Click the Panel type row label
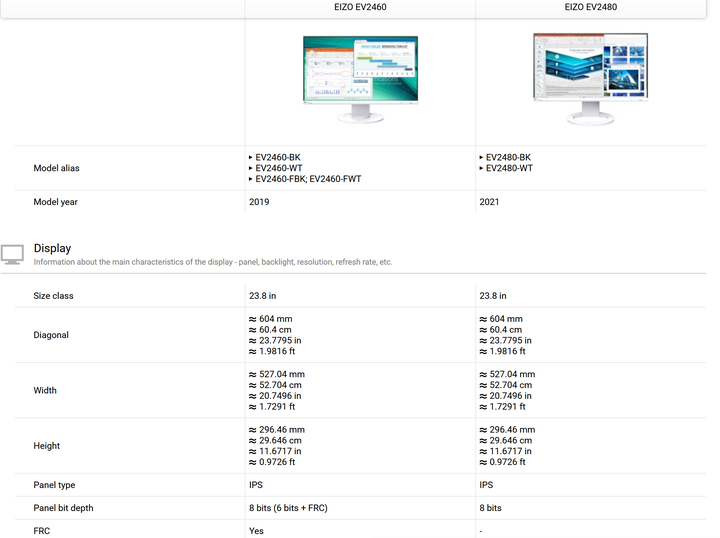The width and height of the screenshot is (720, 538). (54, 485)
